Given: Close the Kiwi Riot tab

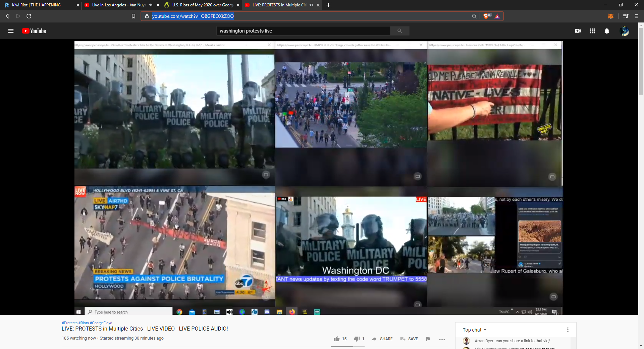Looking at the screenshot, I should [78, 5].
